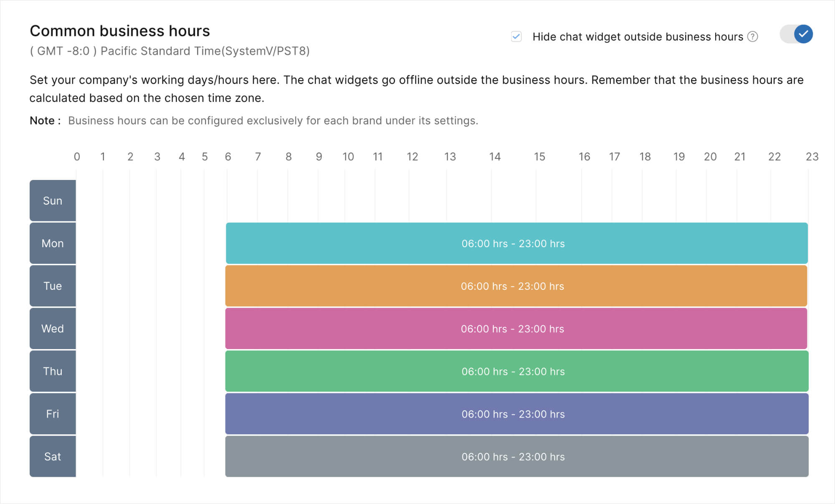This screenshot has width=835, height=504.
Task: Click the Sat gray business hours bar
Action: [x=514, y=457]
